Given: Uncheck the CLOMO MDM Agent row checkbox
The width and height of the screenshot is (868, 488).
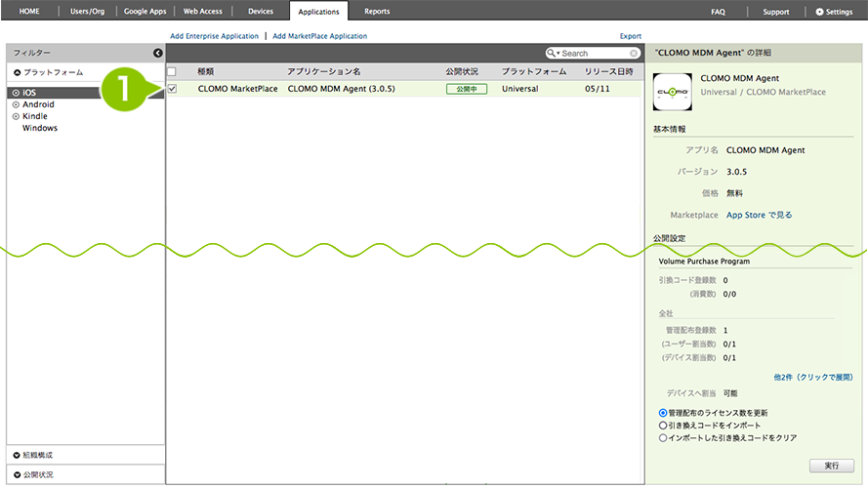Looking at the screenshot, I should click(172, 89).
